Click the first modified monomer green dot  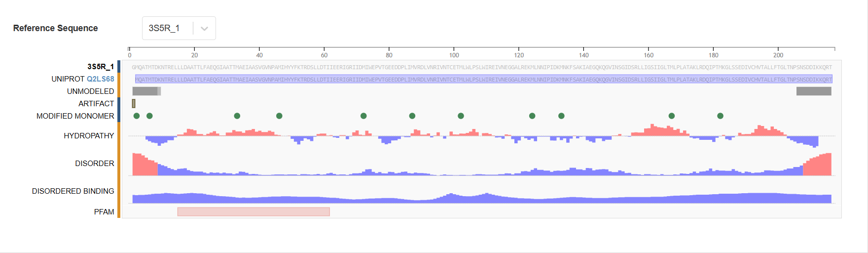pos(137,116)
